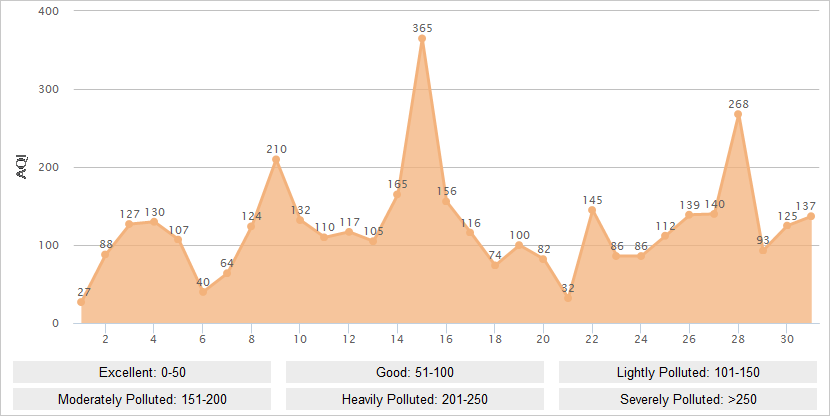
Task: Select the data value label 125
Action: (787, 216)
